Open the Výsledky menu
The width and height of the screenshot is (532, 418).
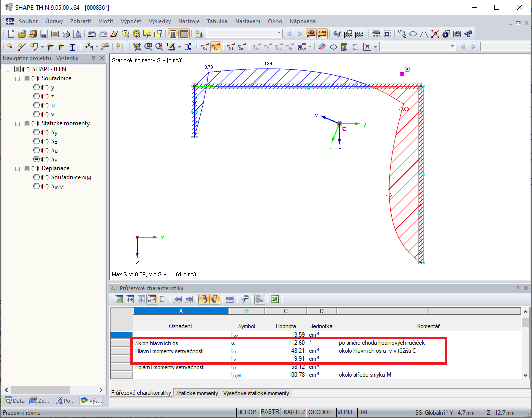click(160, 21)
